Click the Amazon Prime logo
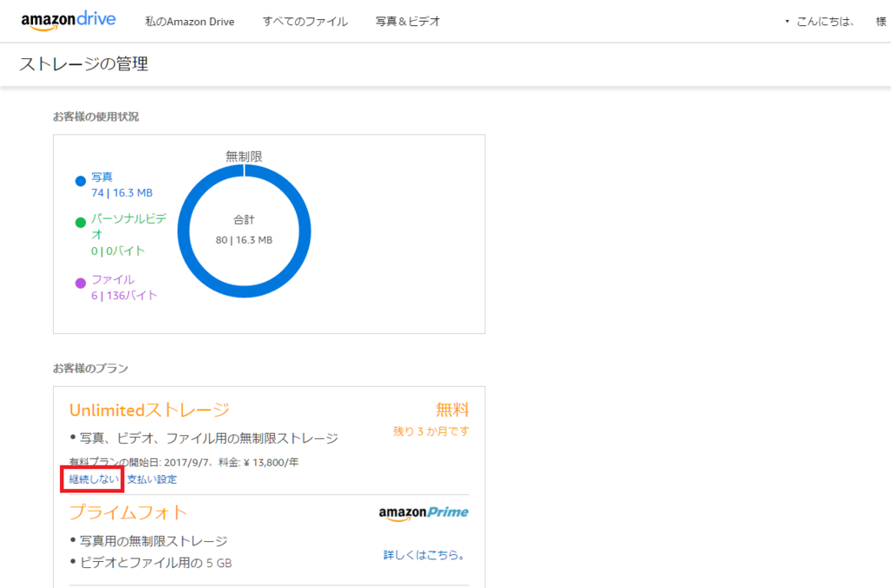The image size is (891, 588). pyautogui.click(x=424, y=513)
